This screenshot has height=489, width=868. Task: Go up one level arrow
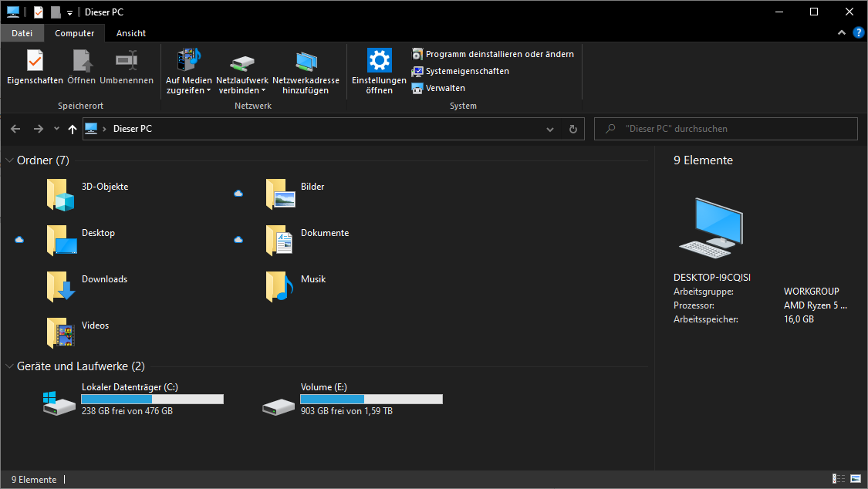(x=73, y=129)
